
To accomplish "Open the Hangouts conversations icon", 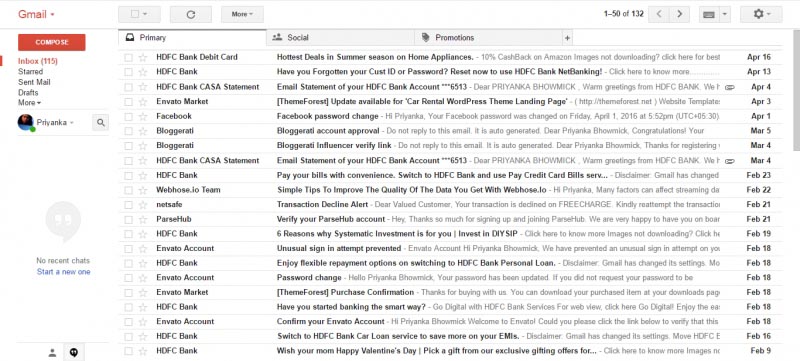I will tap(74, 352).
